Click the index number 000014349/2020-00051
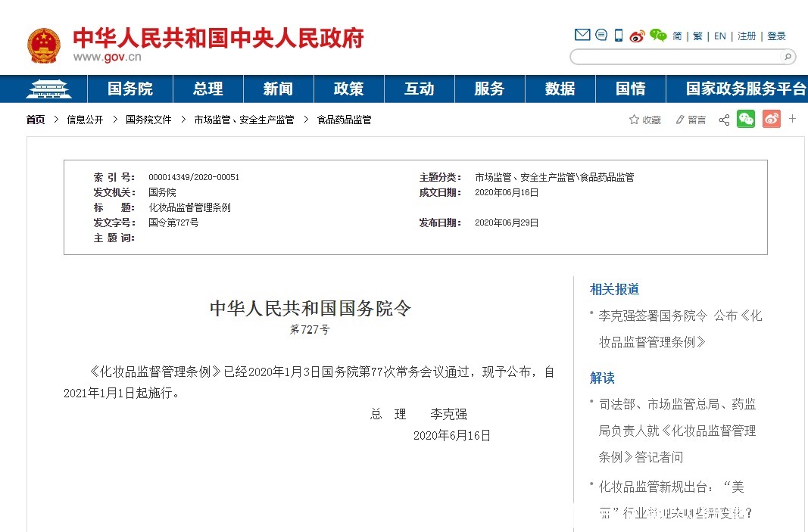The height and width of the screenshot is (532, 808). (194, 177)
